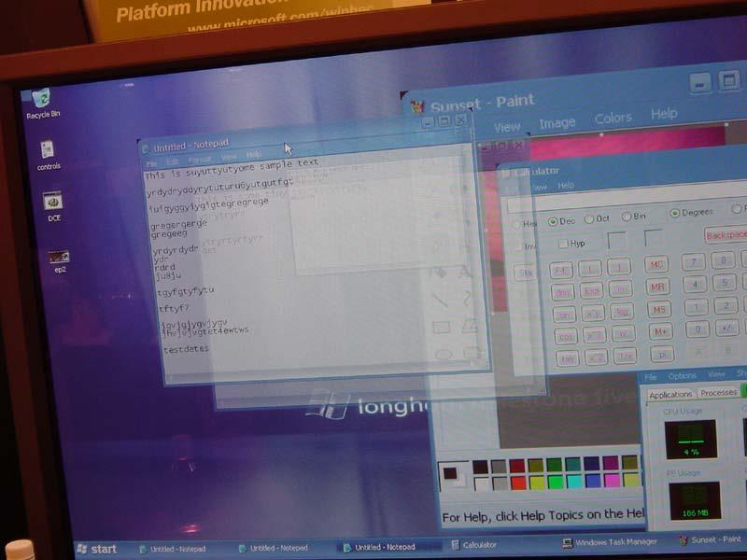Click the Notepad title bar document icon

tap(146, 149)
